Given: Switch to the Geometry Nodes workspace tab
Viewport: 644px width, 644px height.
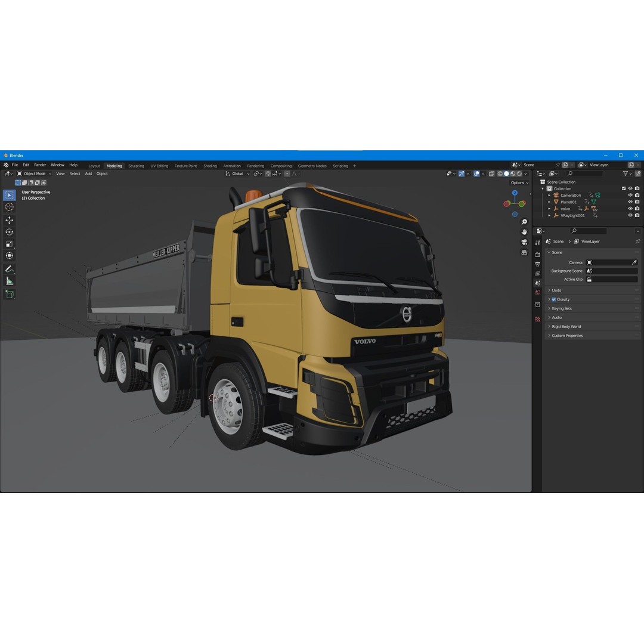Looking at the screenshot, I should pos(312,166).
